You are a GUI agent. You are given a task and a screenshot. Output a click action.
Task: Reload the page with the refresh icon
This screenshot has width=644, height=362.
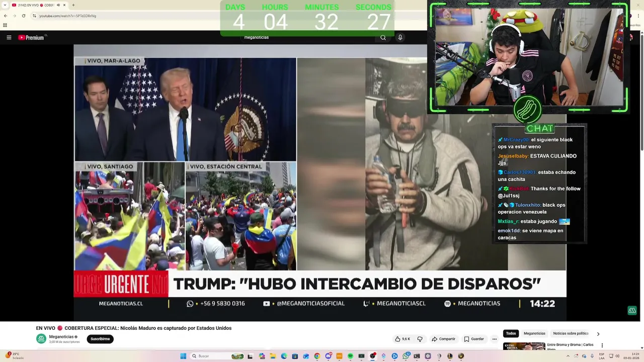pos(23,16)
